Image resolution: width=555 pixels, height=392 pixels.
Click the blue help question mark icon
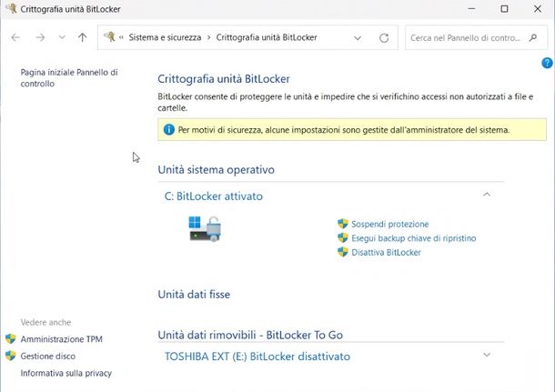coord(547,63)
